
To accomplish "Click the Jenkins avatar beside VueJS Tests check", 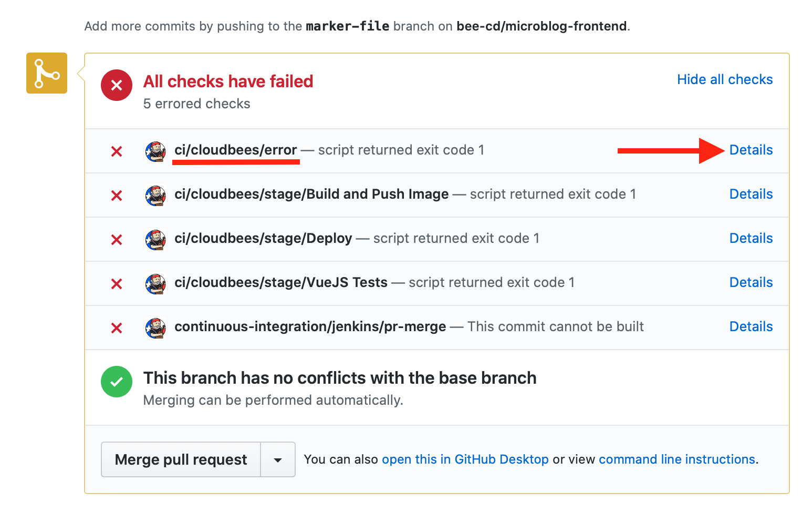I will 155,284.
